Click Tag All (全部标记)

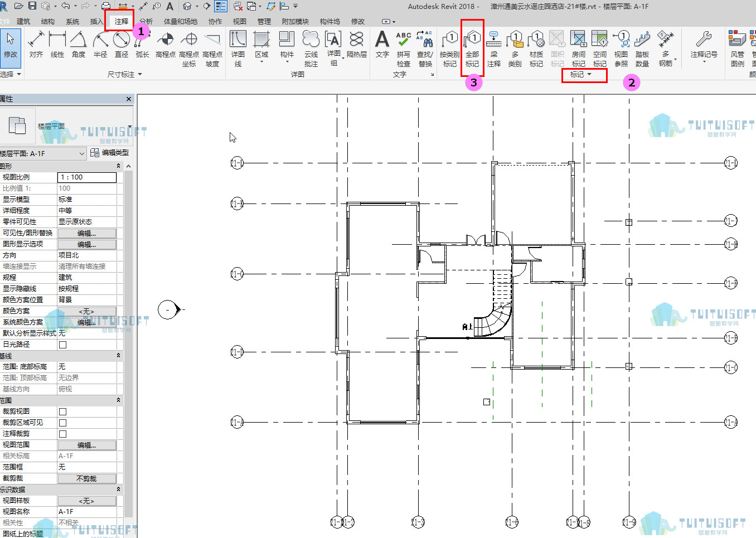[472, 49]
